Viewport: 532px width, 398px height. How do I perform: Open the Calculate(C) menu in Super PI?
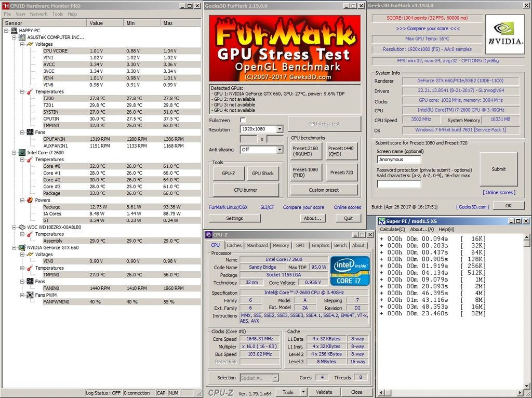(392, 229)
